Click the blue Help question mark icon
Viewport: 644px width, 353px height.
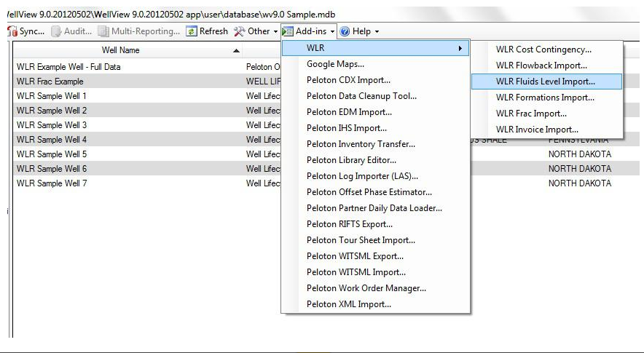point(345,31)
